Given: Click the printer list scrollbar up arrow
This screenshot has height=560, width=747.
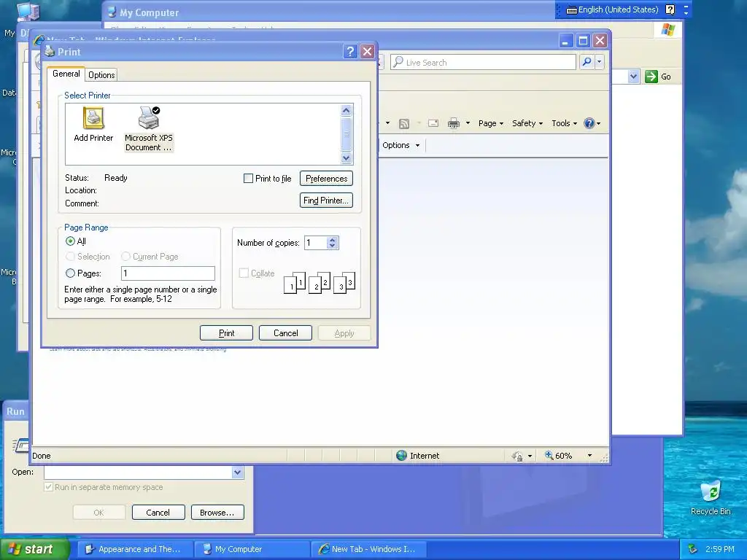Looking at the screenshot, I should pyautogui.click(x=347, y=111).
